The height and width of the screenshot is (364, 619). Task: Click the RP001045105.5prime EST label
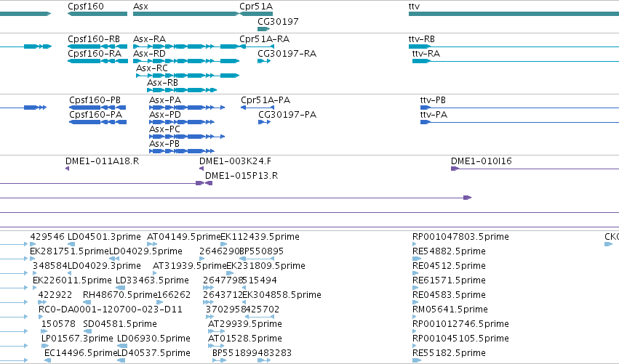tap(460, 339)
